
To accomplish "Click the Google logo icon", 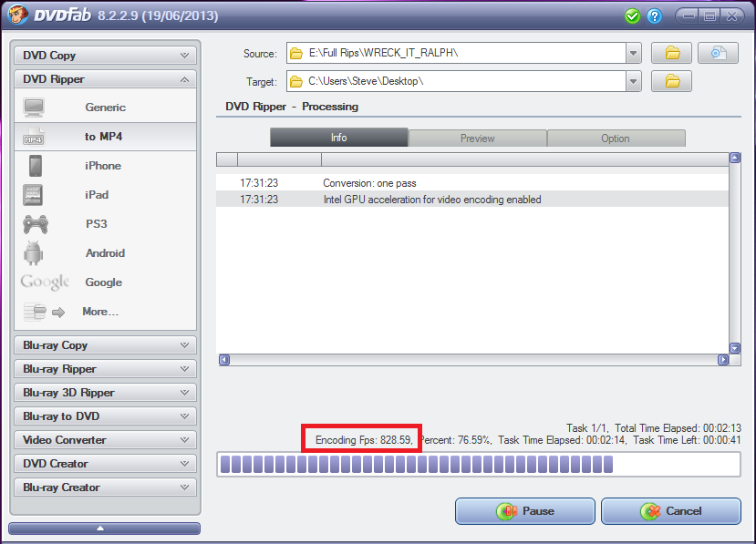I will (x=45, y=282).
